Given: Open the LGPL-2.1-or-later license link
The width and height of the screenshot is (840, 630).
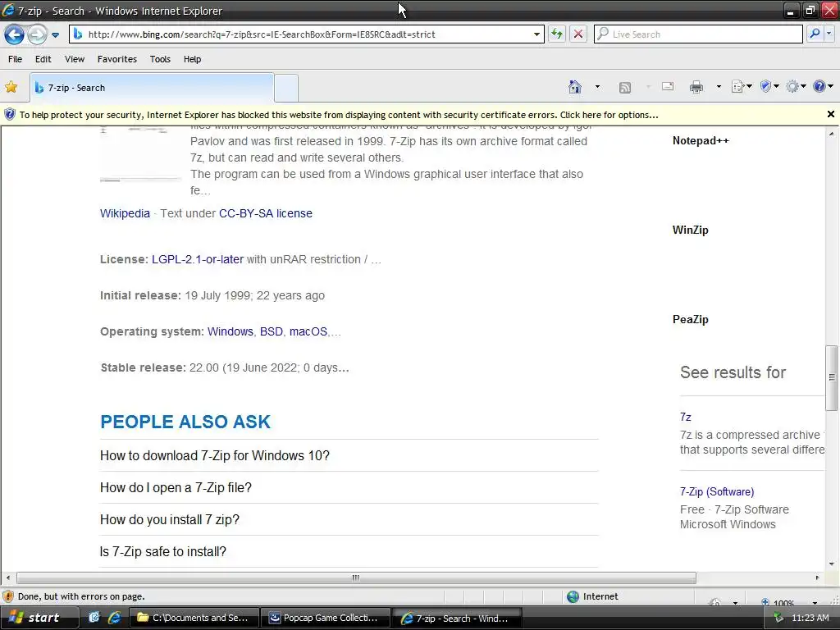Looking at the screenshot, I should pos(198,259).
